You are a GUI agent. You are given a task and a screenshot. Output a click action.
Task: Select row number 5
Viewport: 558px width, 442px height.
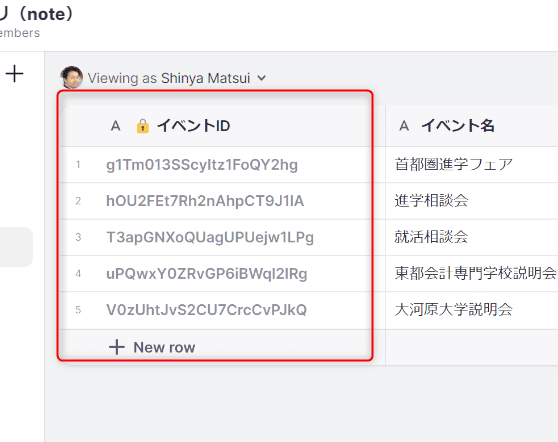tap(78, 310)
